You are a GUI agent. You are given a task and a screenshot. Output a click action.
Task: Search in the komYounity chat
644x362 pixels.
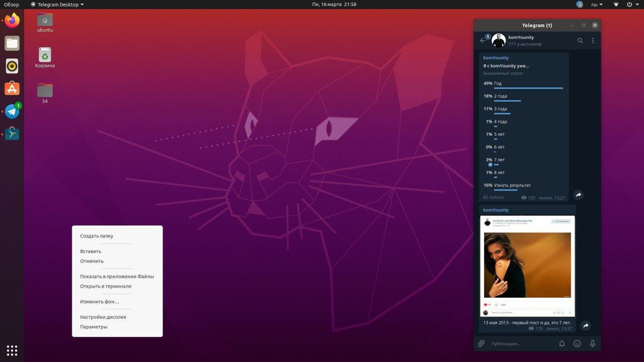click(580, 41)
